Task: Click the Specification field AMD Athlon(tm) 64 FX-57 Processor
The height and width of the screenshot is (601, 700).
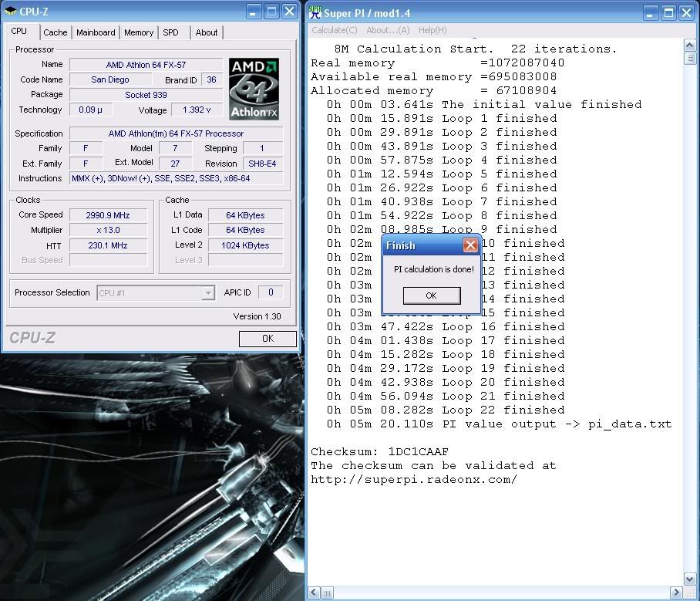Action: tap(177, 133)
